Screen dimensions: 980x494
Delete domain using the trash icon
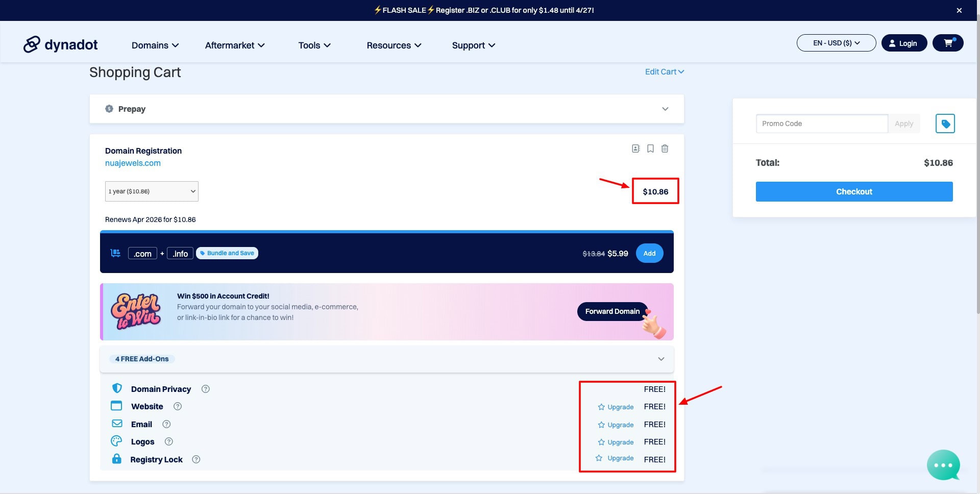(x=665, y=149)
